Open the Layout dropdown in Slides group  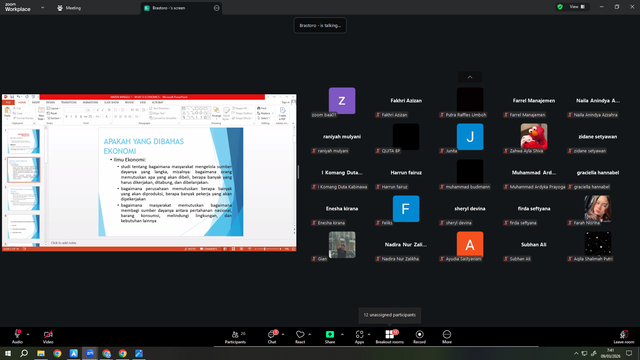[x=53, y=108]
